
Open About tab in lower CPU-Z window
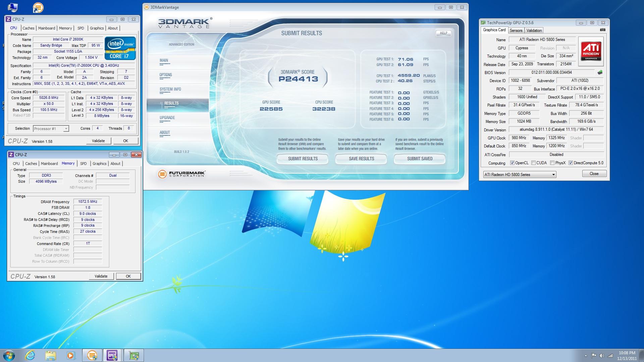click(x=115, y=164)
